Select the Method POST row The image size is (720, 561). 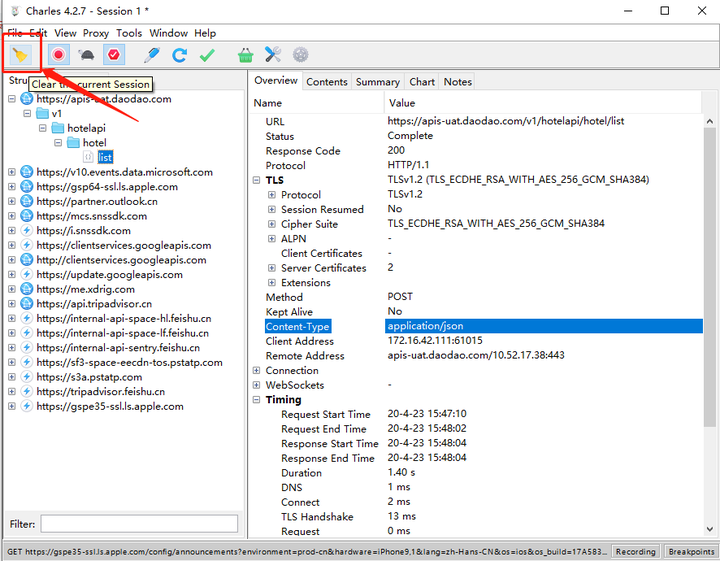point(476,297)
